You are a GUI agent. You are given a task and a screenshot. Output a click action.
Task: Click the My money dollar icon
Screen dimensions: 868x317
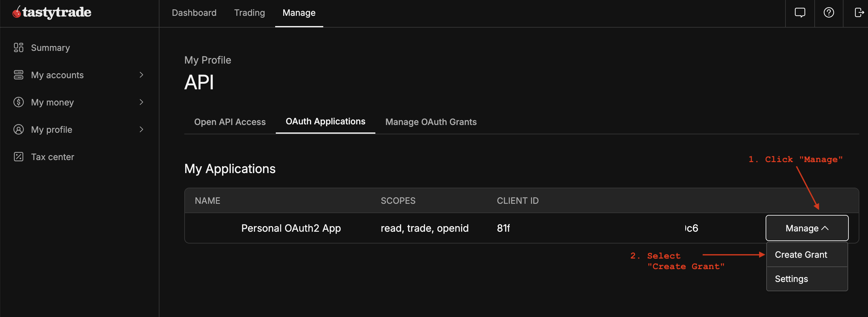pos(19,102)
